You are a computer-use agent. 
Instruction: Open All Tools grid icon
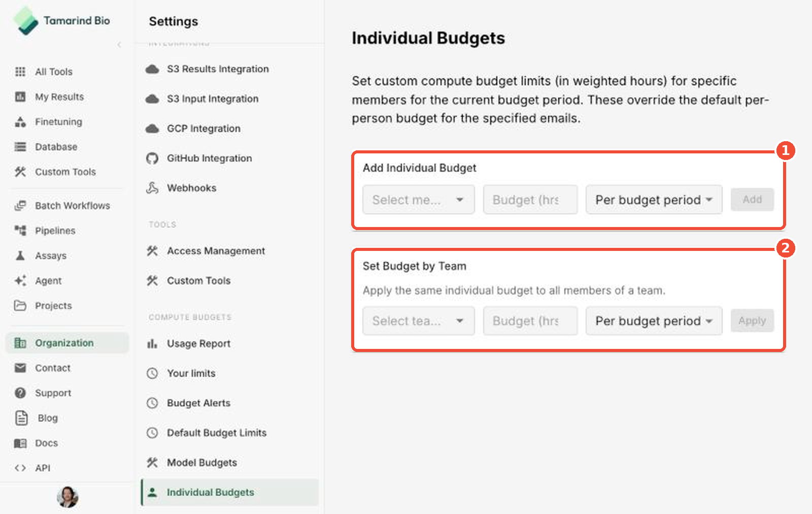20,72
